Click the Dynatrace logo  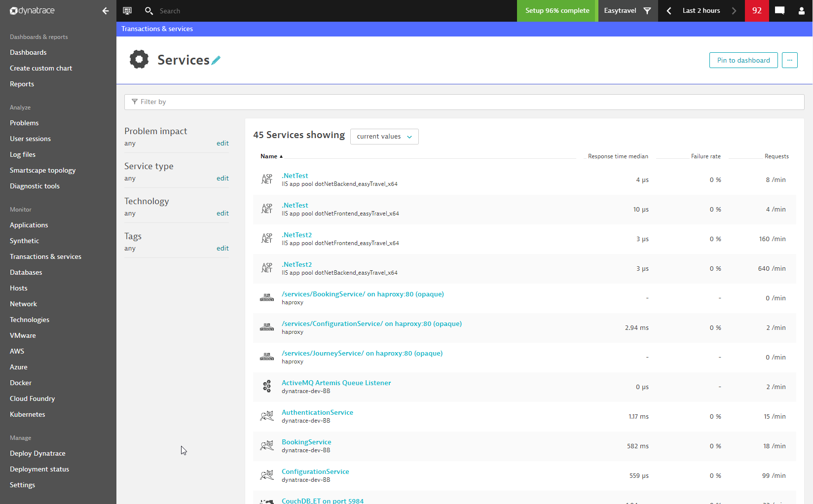32,10
